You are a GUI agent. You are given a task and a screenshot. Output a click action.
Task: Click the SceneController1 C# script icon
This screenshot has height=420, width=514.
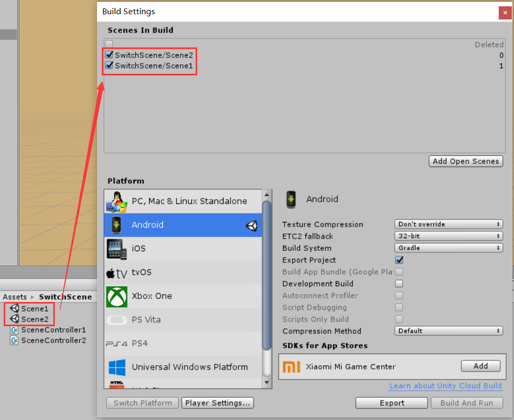coord(14,330)
